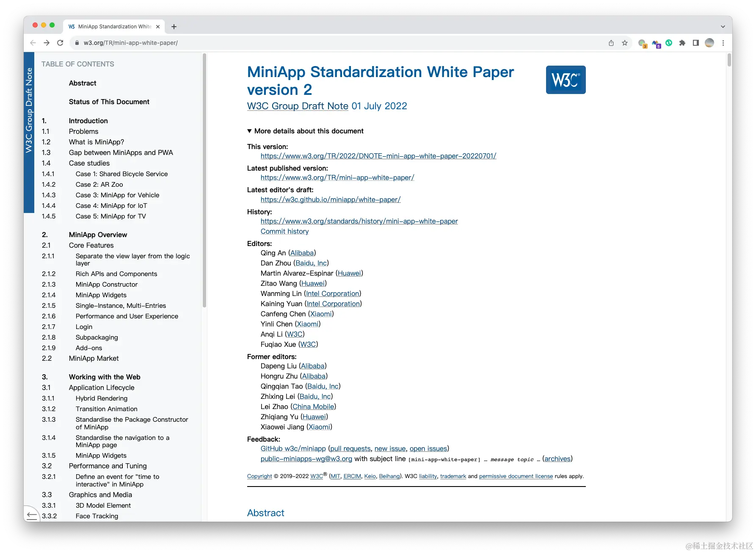Click Intel Corporation link beside Wanming Lin

pyautogui.click(x=332, y=294)
